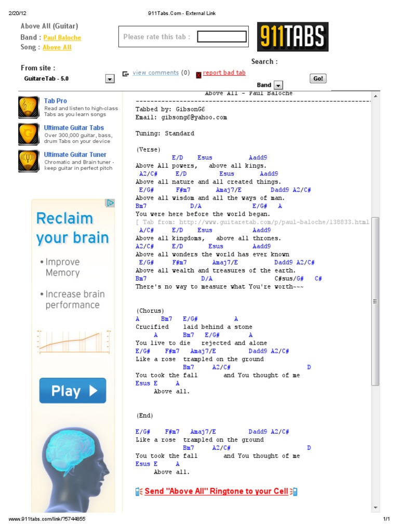The height and width of the screenshot is (532, 399).
Task: Click the 'Read and listen to high-class Tabs' text under Tab Pro
Action: point(81,111)
